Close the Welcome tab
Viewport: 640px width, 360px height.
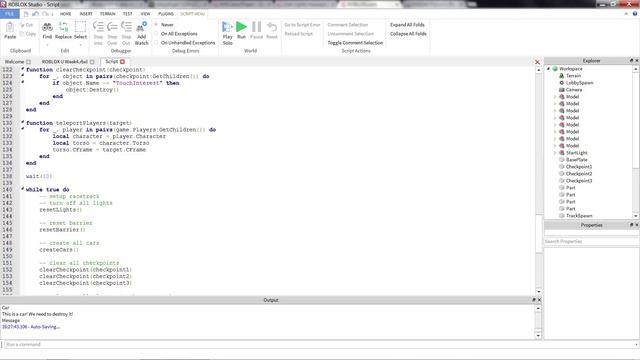(28, 62)
